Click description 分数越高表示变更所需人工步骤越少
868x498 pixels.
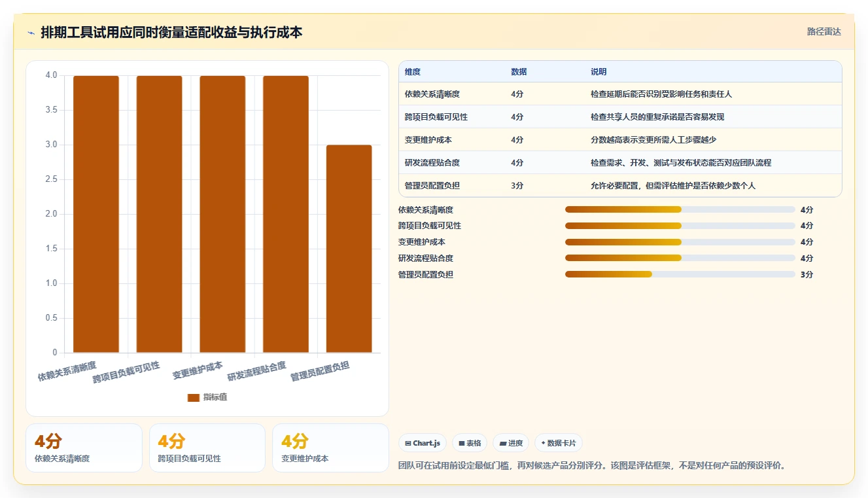point(653,140)
